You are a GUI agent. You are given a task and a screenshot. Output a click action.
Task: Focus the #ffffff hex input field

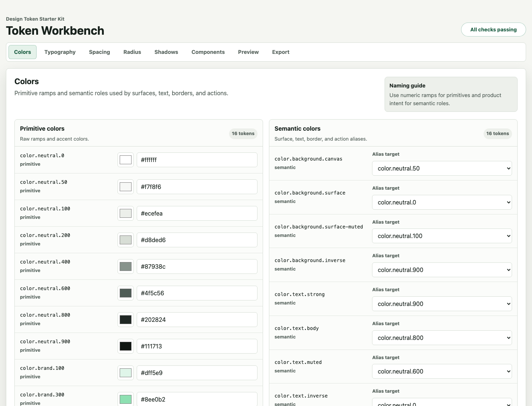tap(197, 160)
